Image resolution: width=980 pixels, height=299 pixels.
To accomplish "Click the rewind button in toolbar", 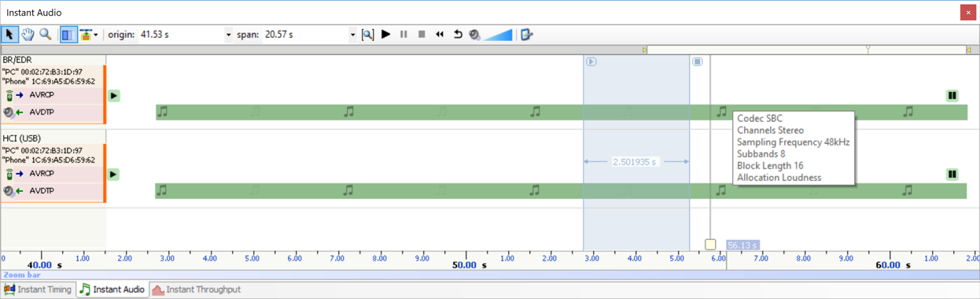I will [440, 35].
